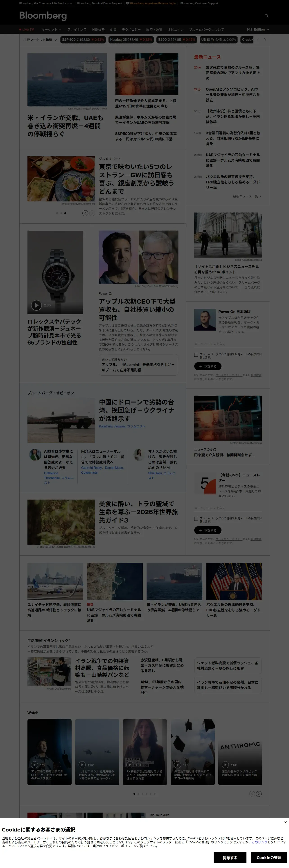Expand the マーケット menu chevron
The width and height of the screenshot is (289, 868).
coord(60,30)
